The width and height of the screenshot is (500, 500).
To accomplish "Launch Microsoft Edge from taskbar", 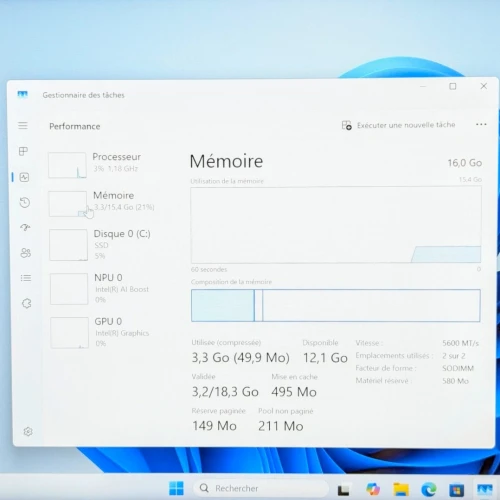I will [429, 489].
